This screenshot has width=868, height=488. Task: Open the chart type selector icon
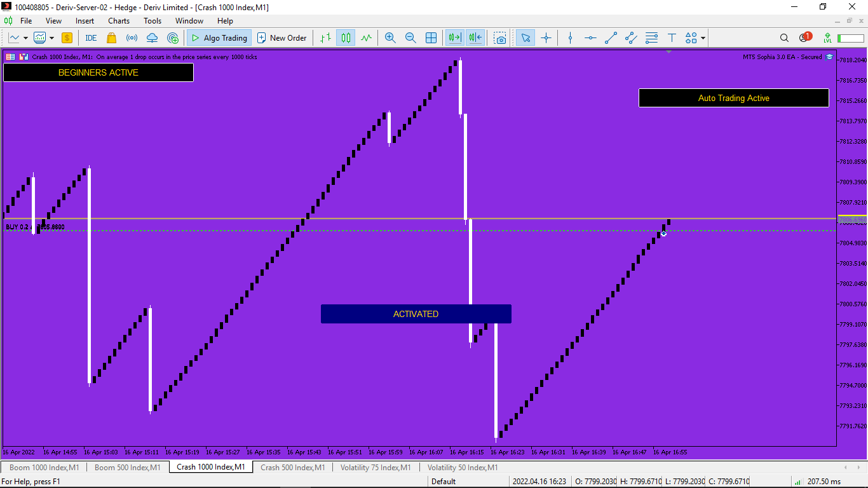click(13, 38)
